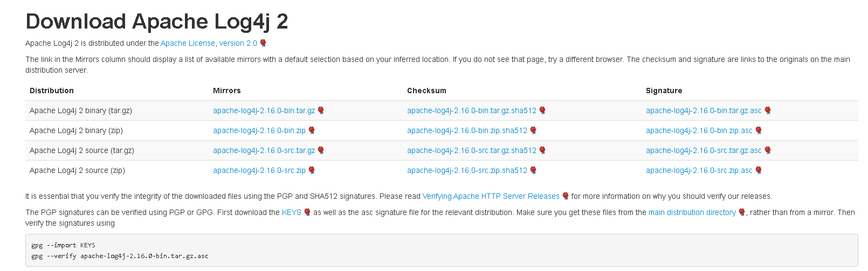The image size is (868, 271).
Task: Click external-link icon beside apache-log4j-2.16.0-bin.zip mirror
Action: [312, 130]
